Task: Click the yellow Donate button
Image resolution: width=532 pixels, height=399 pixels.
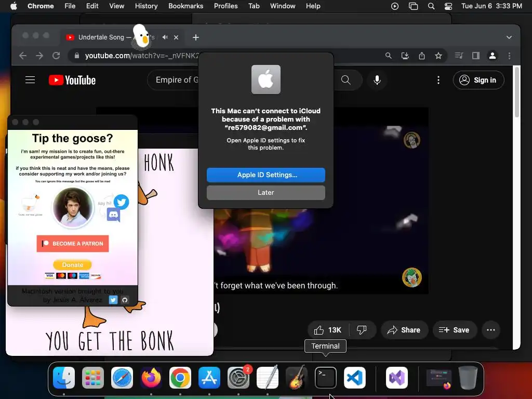Action: click(73, 264)
